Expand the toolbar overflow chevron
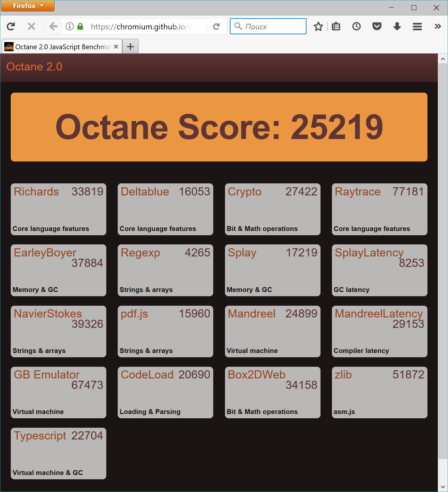The image size is (448, 492). 438,26
